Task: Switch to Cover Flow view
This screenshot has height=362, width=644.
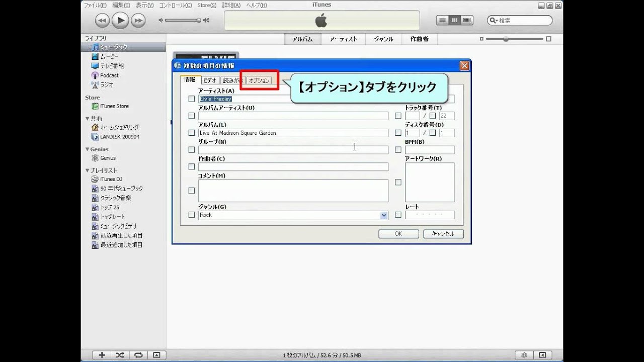Action: [x=468, y=20]
